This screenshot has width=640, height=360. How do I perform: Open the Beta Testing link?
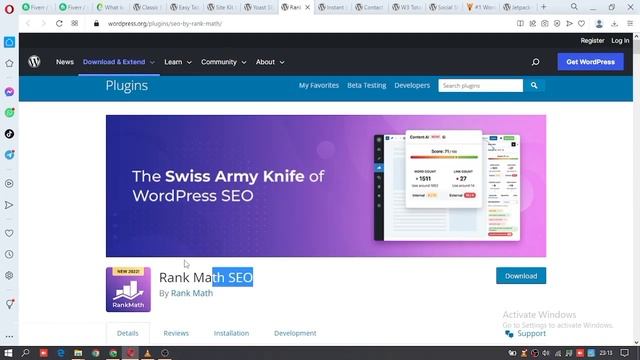click(367, 85)
